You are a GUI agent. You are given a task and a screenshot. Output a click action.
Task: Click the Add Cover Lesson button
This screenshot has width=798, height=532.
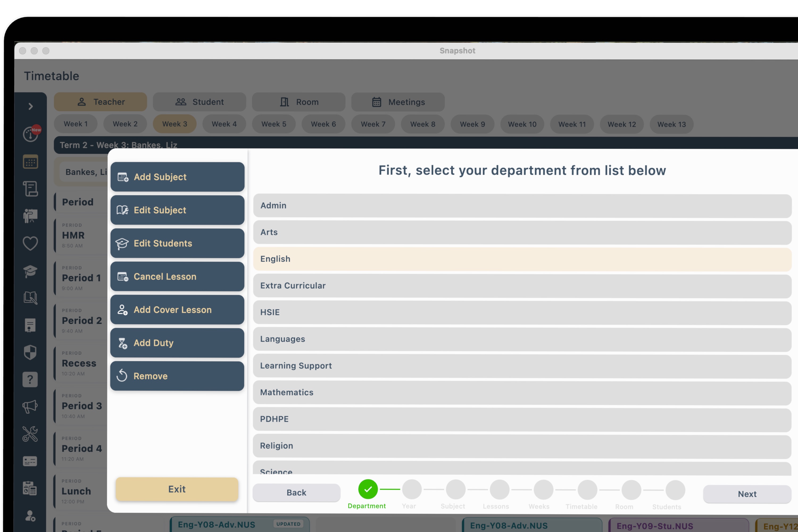click(x=177, y=310)
